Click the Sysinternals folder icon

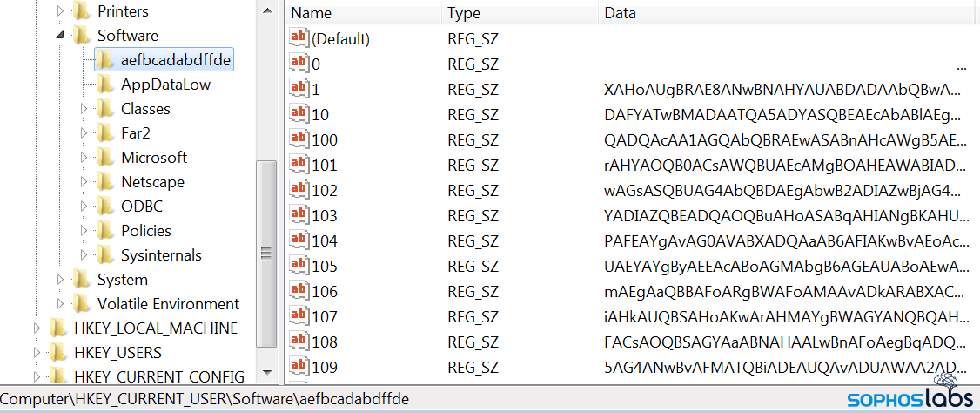(105, 255)
